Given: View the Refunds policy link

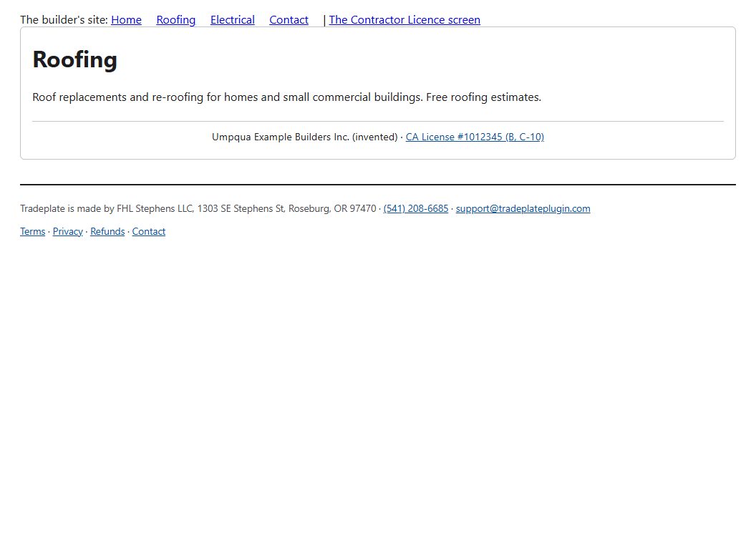Looking at the screenshot, I should (107, 231).
